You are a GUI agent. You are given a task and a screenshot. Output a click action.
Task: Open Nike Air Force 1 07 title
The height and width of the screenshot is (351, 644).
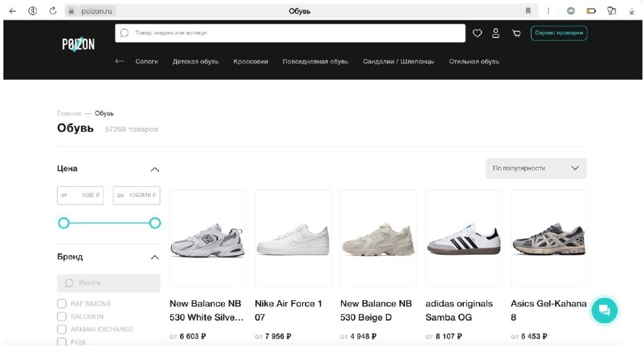[x=288, y=310]
